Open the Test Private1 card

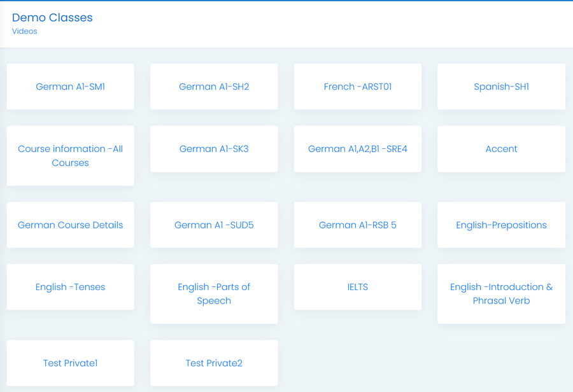point(71,363)
